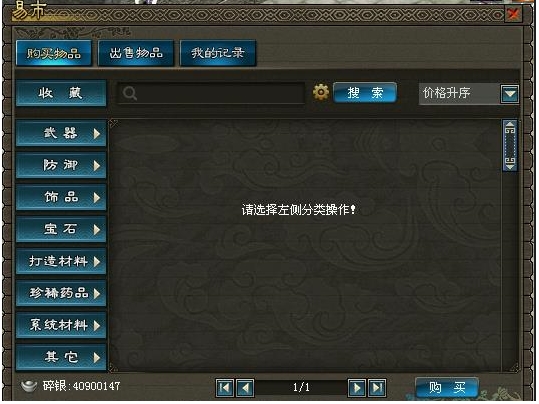
Task: Open search settings gear icon
Action: (x=321, y=92)
